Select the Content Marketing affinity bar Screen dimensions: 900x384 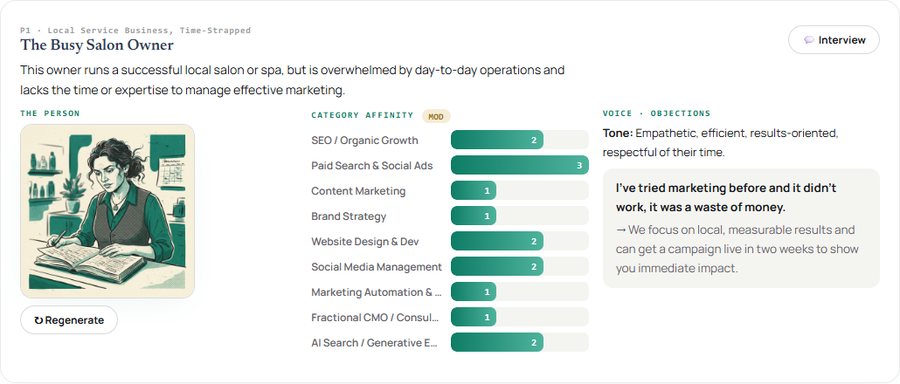pyautogui.click(x=519, y=191)
